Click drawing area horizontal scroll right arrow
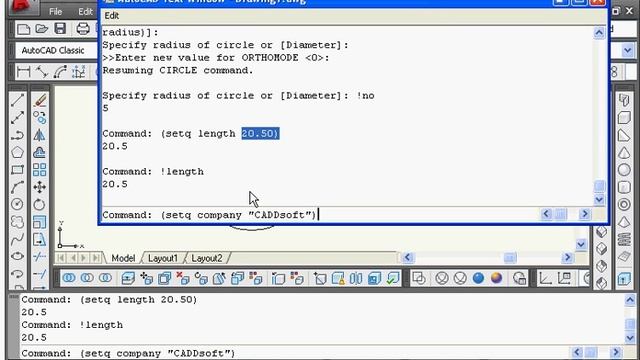 coord(567,258)
